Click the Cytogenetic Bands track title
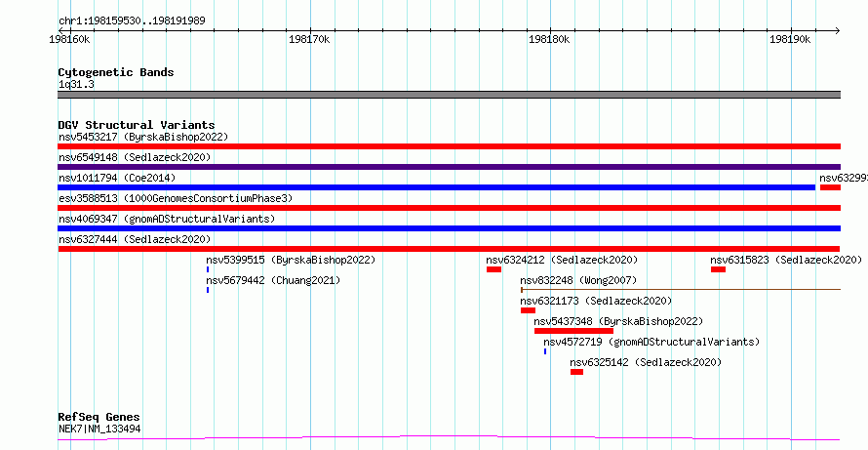This screenshot has height=450, width=868. coord(116,72)
